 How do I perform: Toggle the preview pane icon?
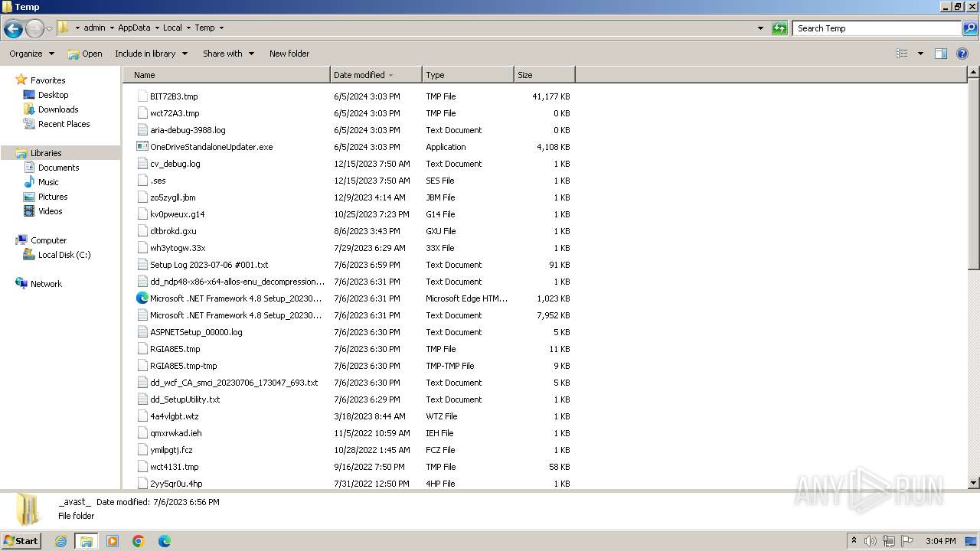point(941,54)
